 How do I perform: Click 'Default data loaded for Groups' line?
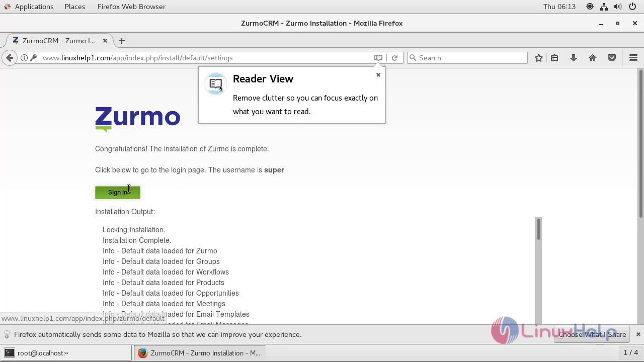161,261
